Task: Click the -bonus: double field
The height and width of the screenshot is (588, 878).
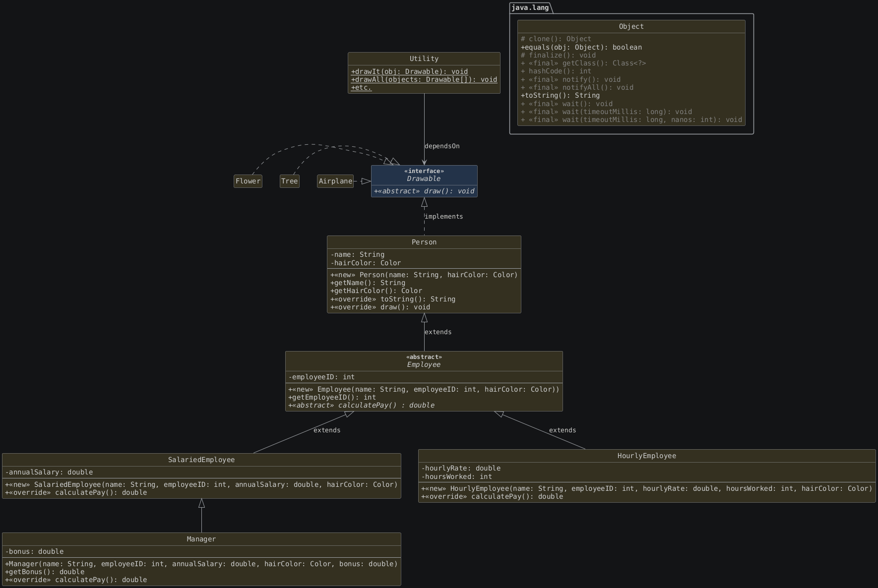Action: tap(34, 551)
